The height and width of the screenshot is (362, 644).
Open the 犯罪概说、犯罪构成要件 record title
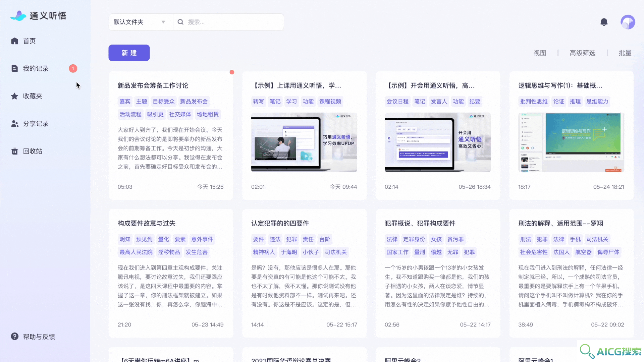420,224
